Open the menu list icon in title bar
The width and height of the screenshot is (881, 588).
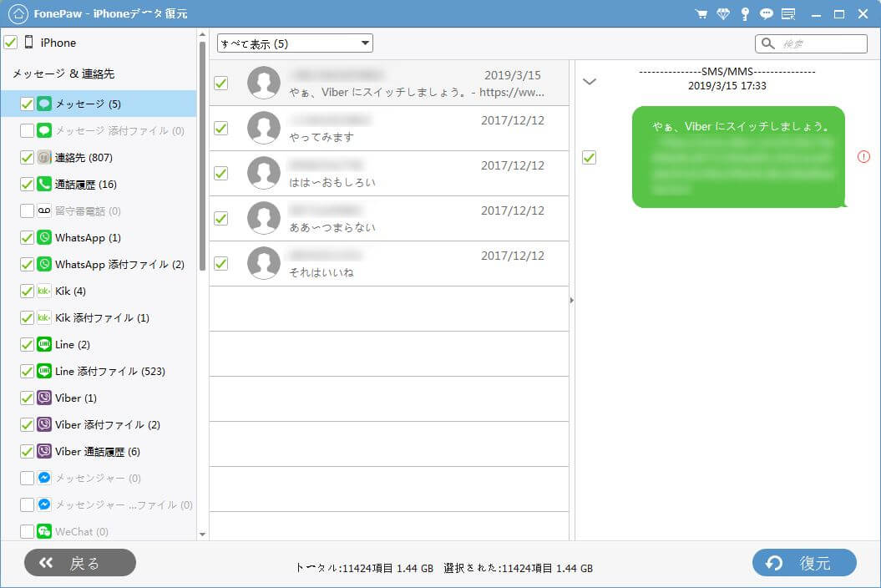pyautogui.click(x=788, y=14)
